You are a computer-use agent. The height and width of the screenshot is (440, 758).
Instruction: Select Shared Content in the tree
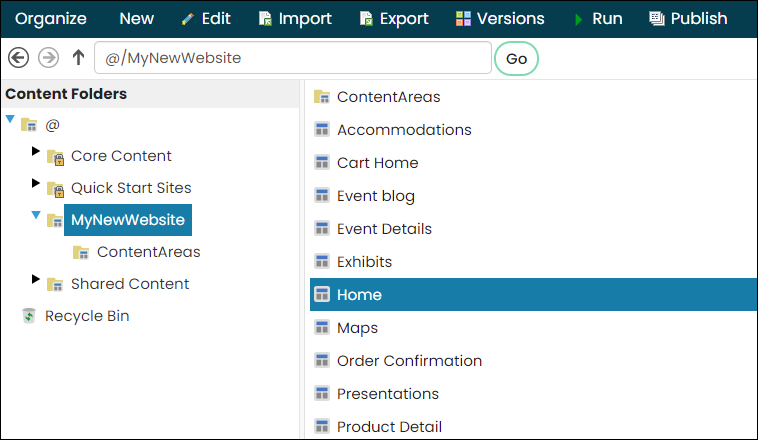pos(130,284)
